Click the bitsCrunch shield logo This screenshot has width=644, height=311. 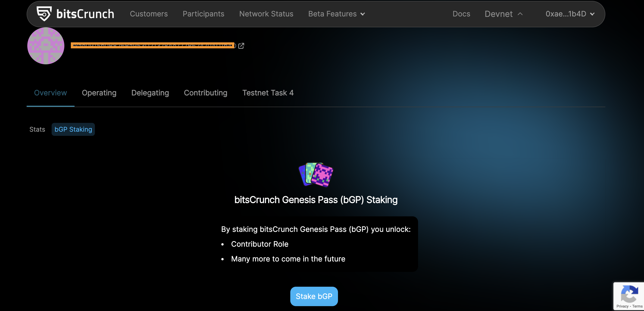(x=44, y=13)
